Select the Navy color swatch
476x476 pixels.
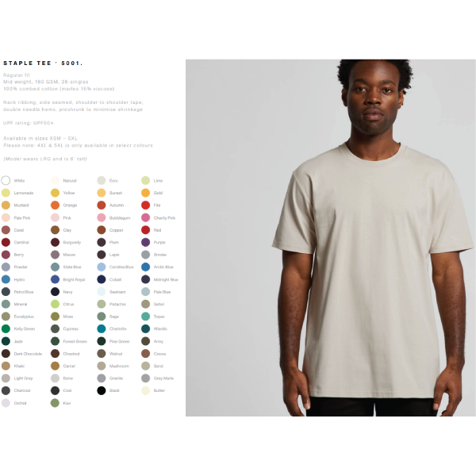tap(55, 292)
